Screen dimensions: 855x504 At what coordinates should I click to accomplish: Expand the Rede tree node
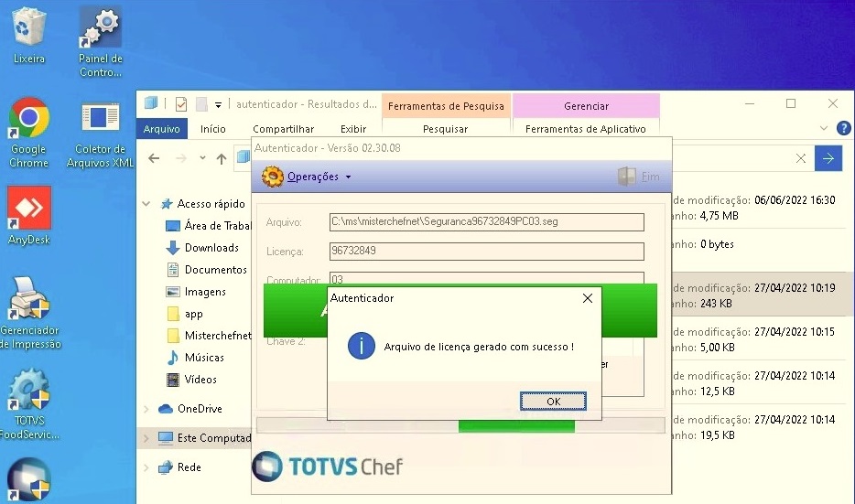coord(146,467)
